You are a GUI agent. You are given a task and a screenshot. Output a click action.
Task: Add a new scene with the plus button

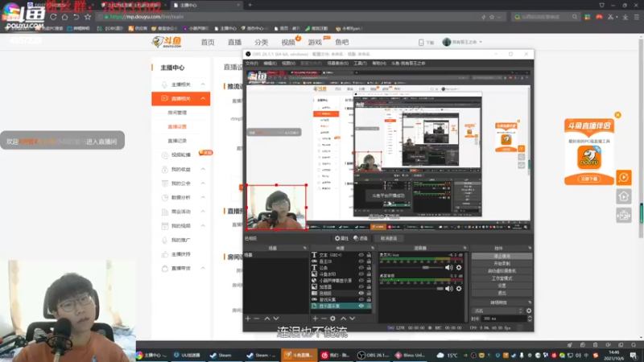tap(248, 319)
